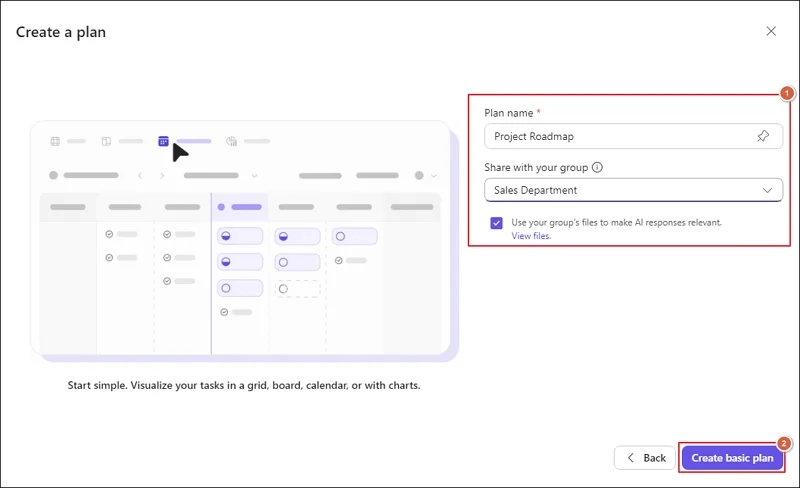
Task: Open the View files link
Action: tap(531, 236)
